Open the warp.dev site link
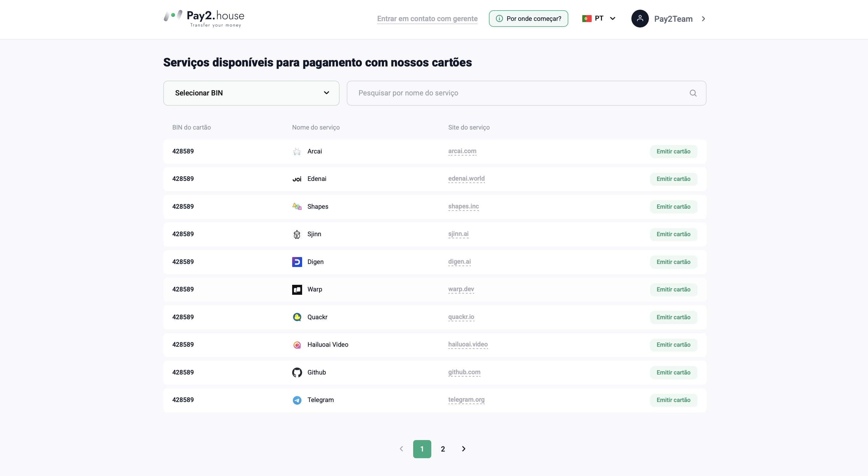This screenshot has height=476, width=868. 461,289
